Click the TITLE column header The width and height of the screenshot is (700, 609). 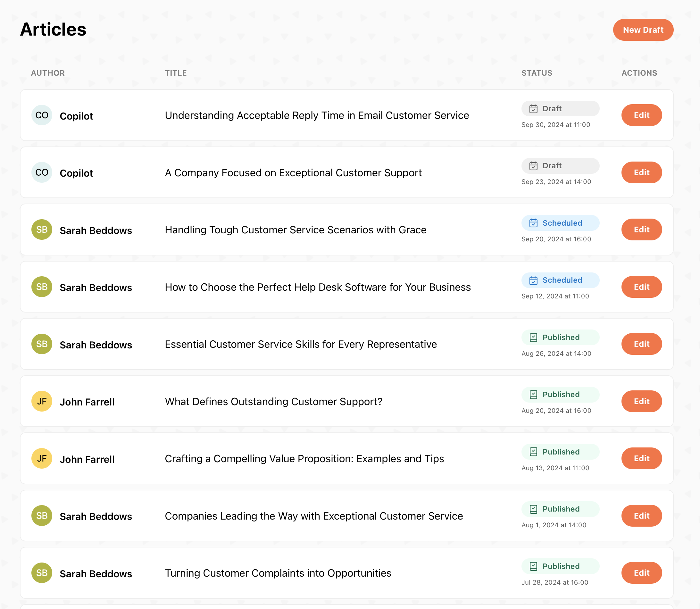(176, 73)
